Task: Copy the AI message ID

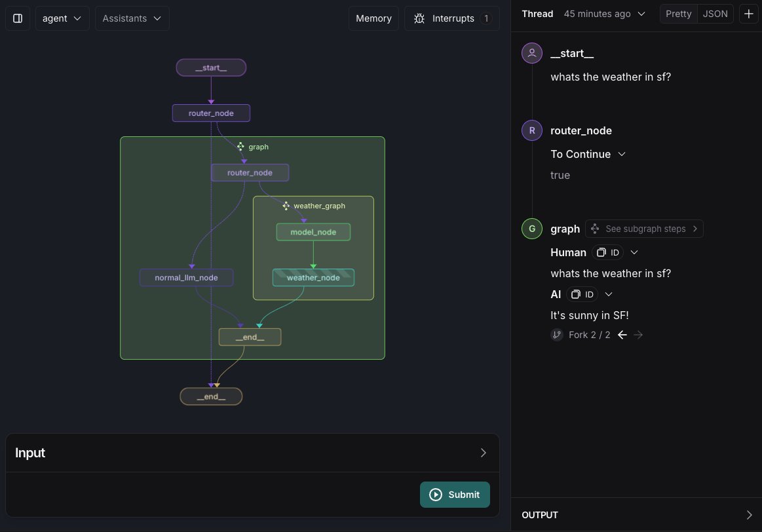Action: 582,294
